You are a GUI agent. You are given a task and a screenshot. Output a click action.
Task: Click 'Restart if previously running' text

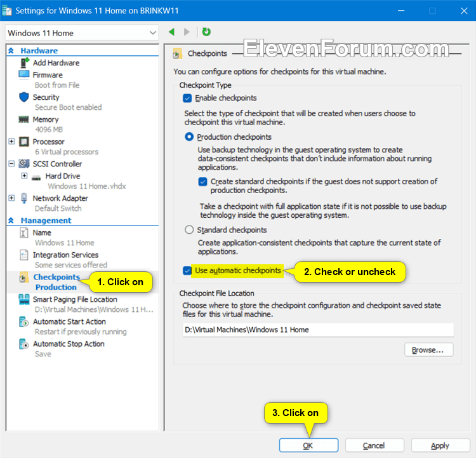(81, 332)
